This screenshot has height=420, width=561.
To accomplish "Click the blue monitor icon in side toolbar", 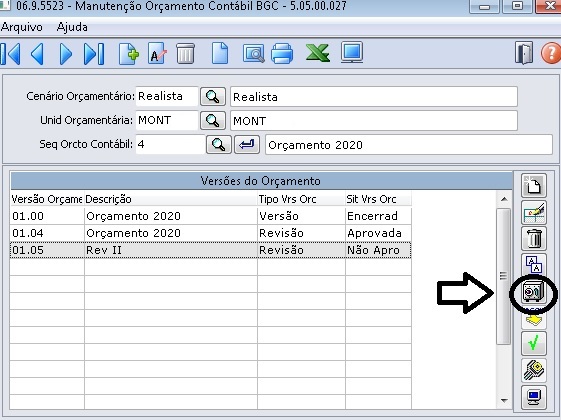I will [x=533, y=397].
